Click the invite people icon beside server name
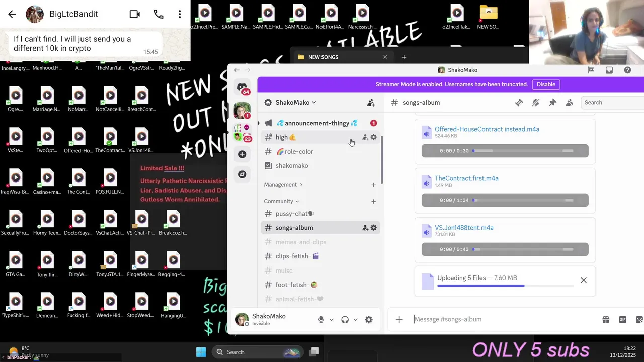Image resolution: width=644 pixels, height=362 pixels. click(x=371, y=103)
